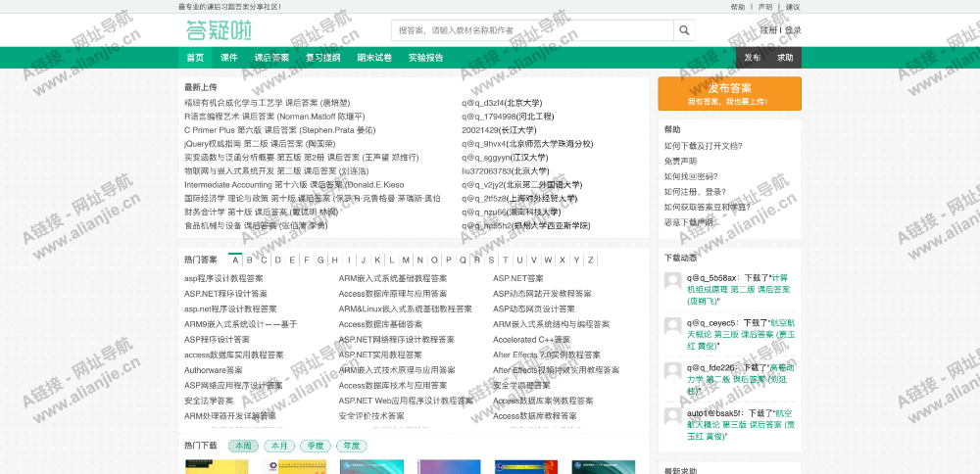Open the 期末试卷 navigation tab

tap(374, 58)
